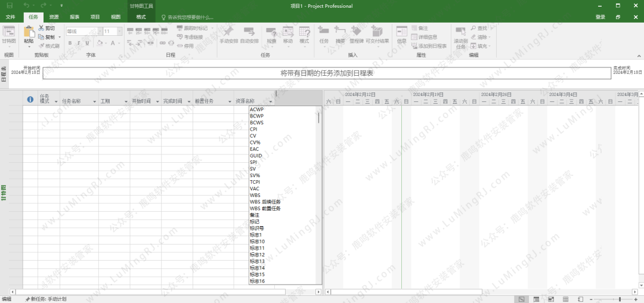The width and height of the screenshot is (644, 303).
Task: Switch to the 资源 ribbon tab
Action: [x=54, y=17]
